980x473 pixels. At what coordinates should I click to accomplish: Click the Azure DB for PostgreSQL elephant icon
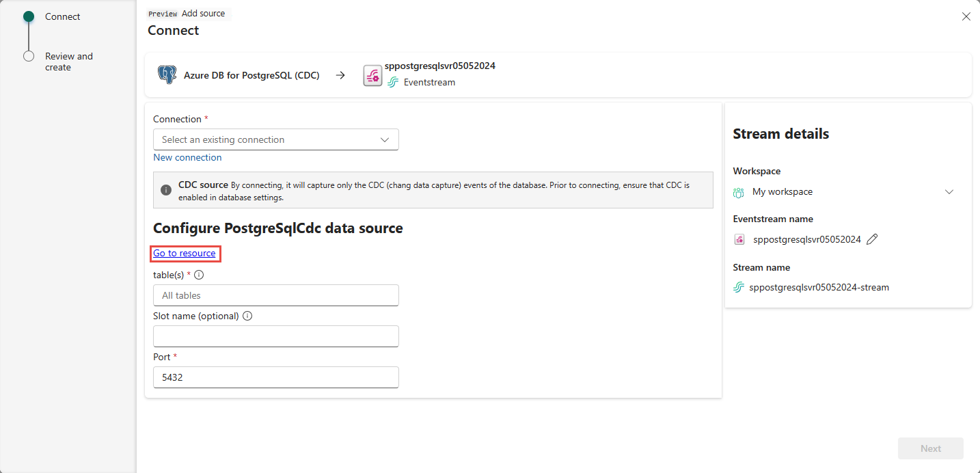(166, 75)
